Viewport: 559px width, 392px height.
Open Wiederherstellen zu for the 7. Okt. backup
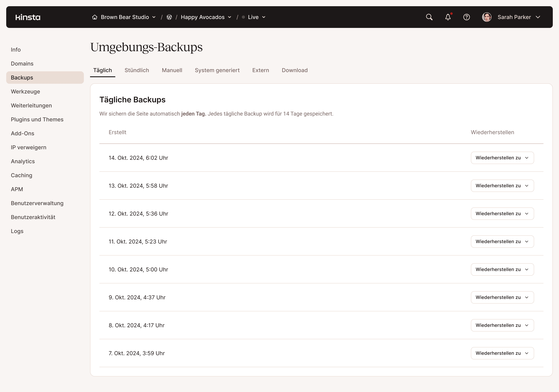502,353
